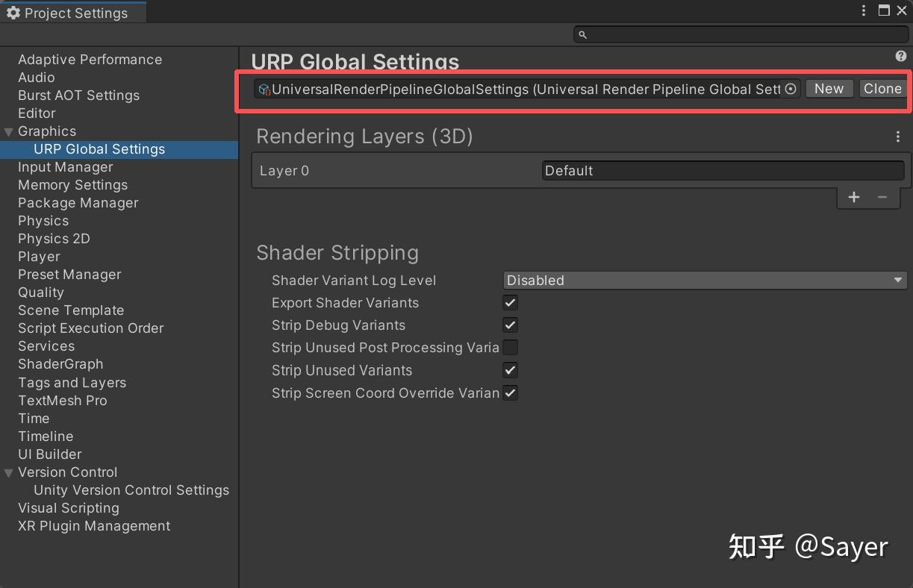
Task: Select Audio settings
Action: (x=36, y=78)
